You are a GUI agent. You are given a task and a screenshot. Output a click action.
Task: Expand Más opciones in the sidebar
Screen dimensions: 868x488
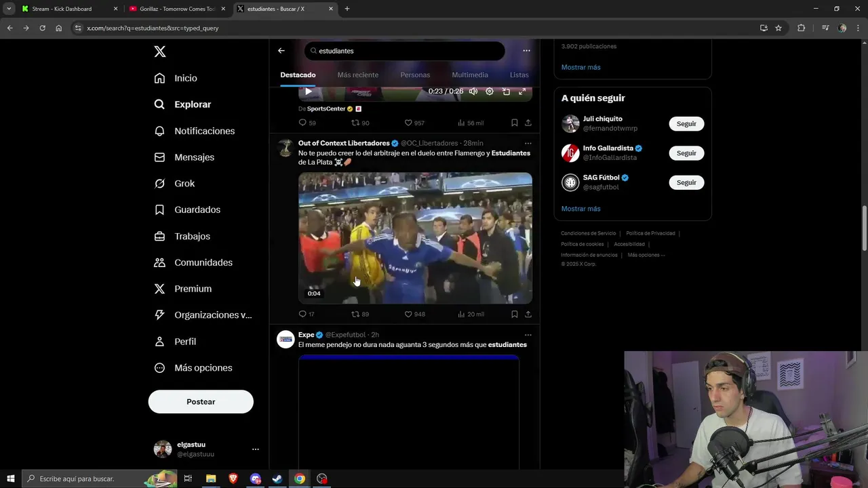[193, 368]
